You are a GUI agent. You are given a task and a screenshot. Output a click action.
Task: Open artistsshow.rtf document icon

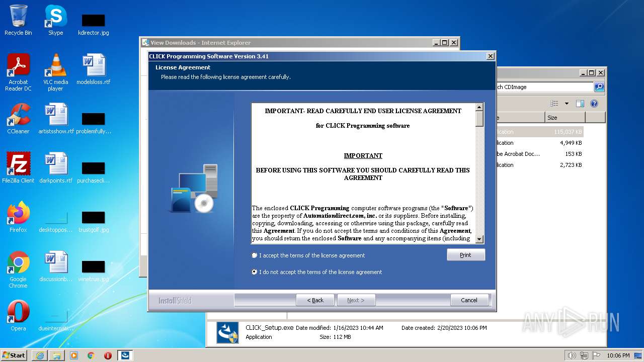point(56,119)
